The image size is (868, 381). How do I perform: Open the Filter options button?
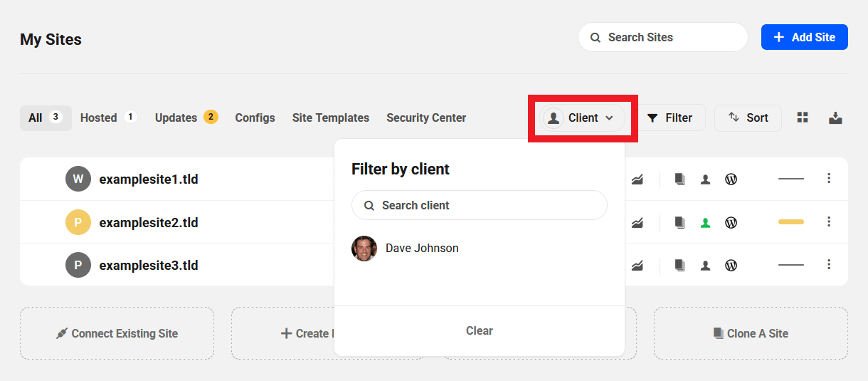point(669,118)
